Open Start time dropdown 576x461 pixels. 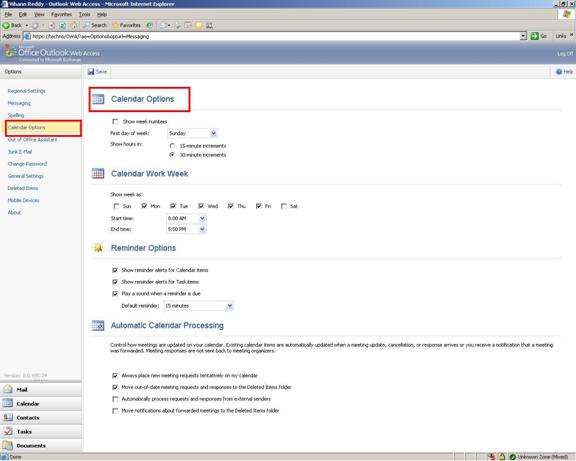click(186, 218)
